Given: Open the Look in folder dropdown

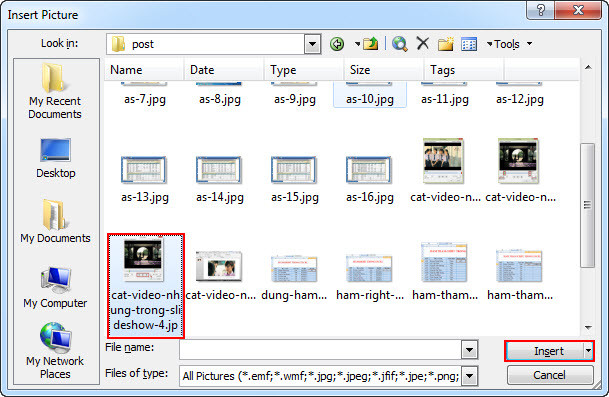Looking at the screenshot, I should [x=312, y=44].
